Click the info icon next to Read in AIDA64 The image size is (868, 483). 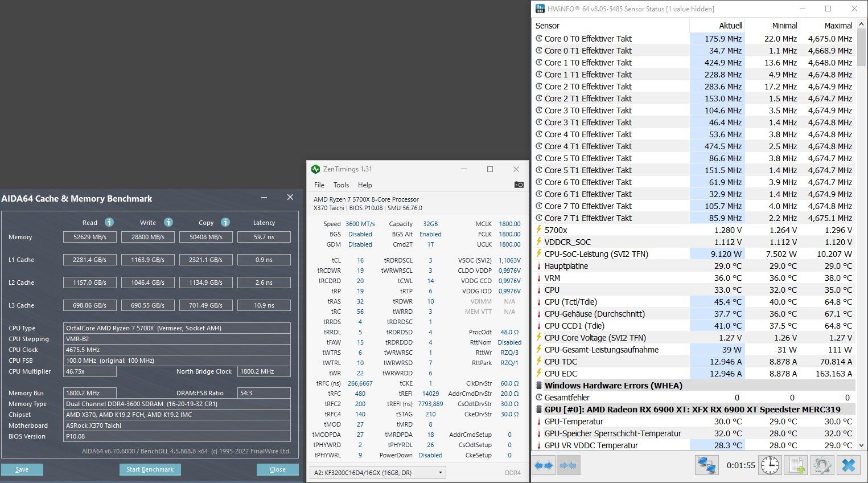pyautogui.click(x=109, y=222)
